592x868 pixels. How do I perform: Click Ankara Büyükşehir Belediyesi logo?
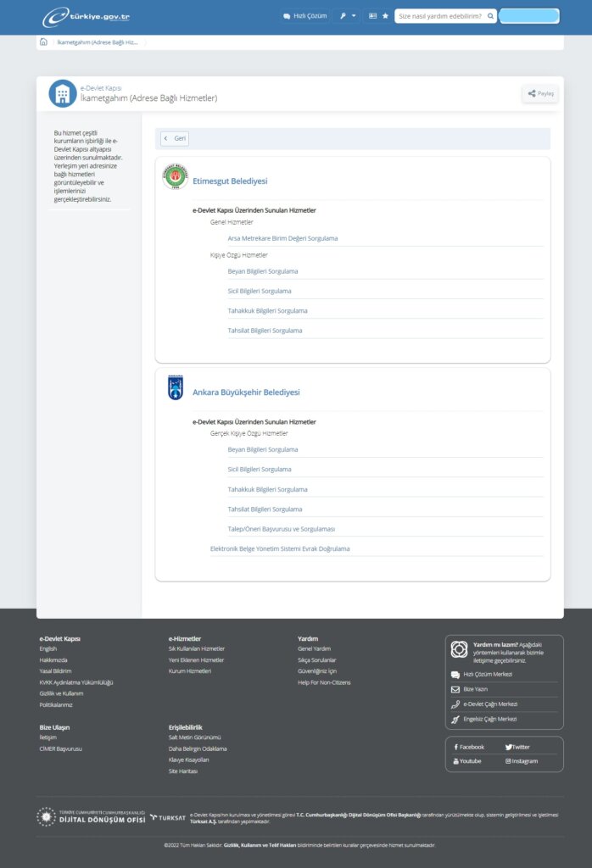(175, 387)
